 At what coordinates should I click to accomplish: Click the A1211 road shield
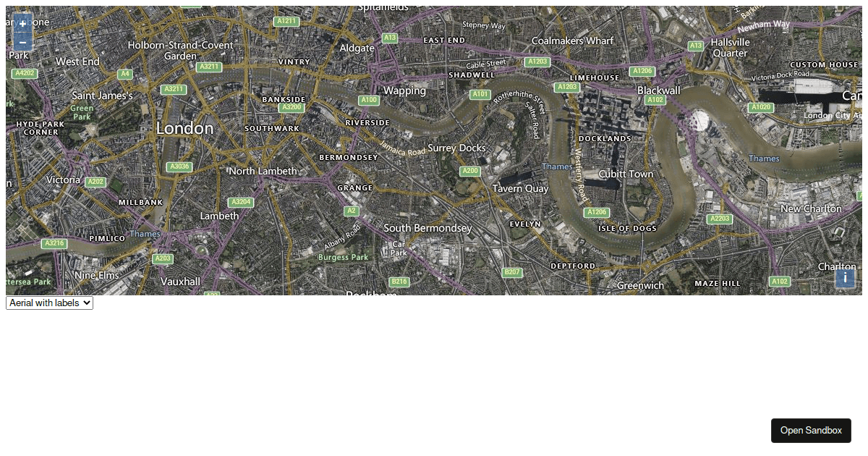286,21
